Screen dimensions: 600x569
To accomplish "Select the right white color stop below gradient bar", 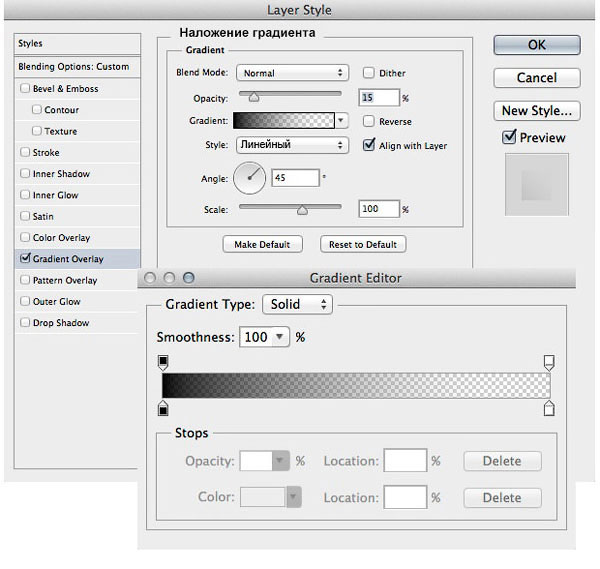I will [x=549, y=408].
